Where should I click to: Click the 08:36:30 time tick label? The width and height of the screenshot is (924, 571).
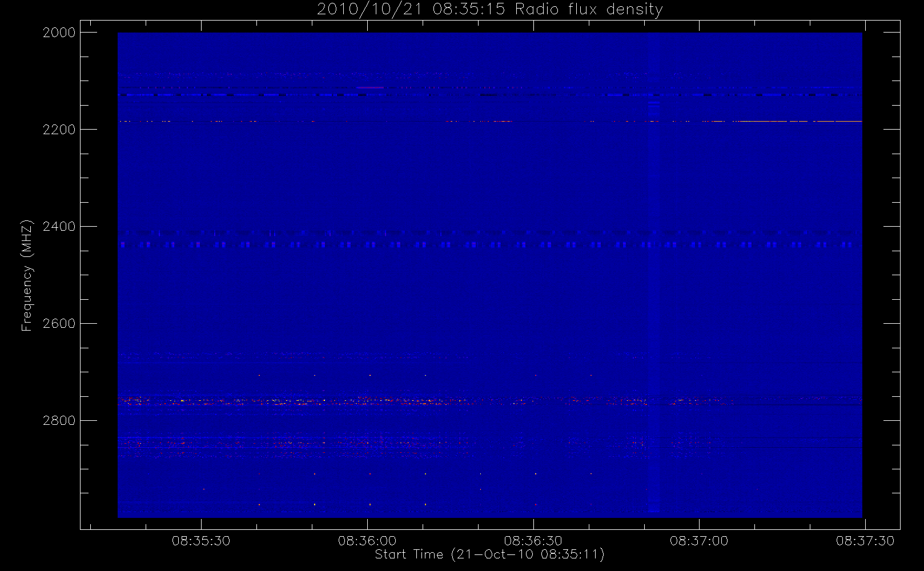[533, 541]
